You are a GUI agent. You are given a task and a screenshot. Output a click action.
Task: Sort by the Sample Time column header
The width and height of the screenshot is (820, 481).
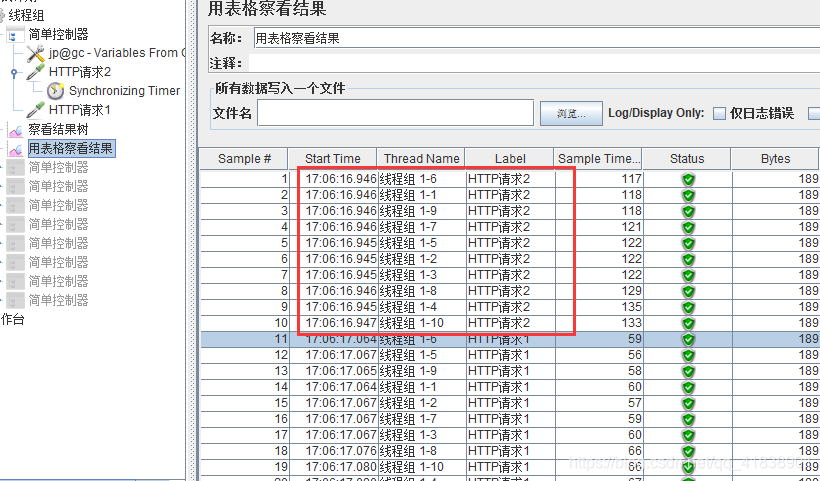coord(598,158)
